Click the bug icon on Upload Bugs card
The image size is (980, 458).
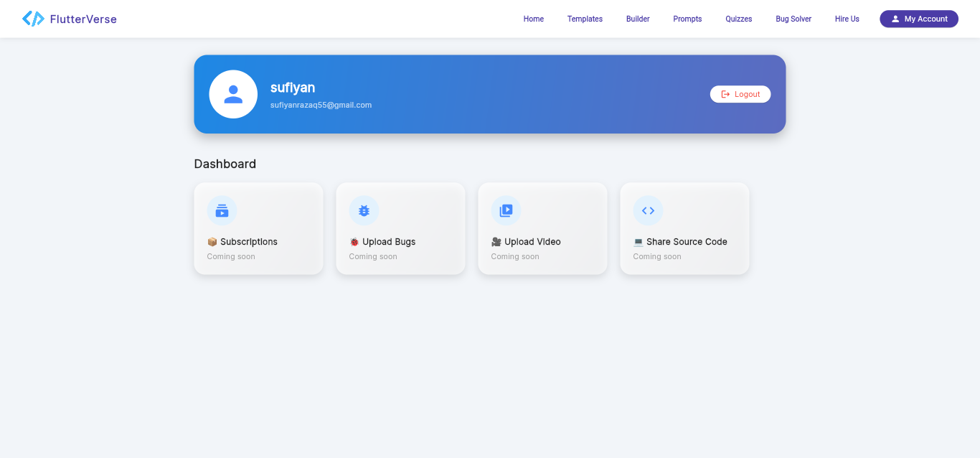point(364,210)
